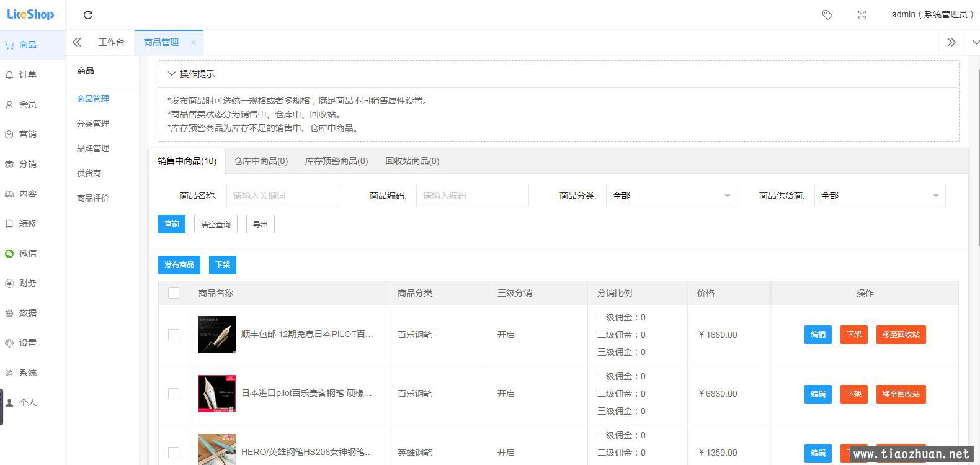Click the tag icon in header
Viewport: 980px width, 465px height.
(x=827, y=15)
